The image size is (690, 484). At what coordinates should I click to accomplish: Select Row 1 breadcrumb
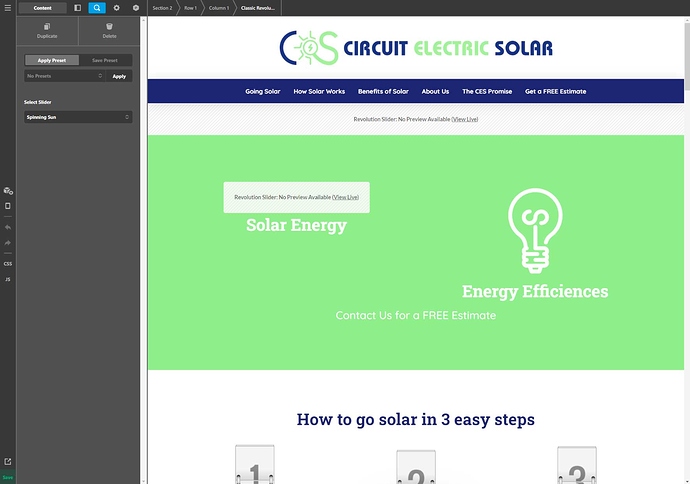[191, 8]
